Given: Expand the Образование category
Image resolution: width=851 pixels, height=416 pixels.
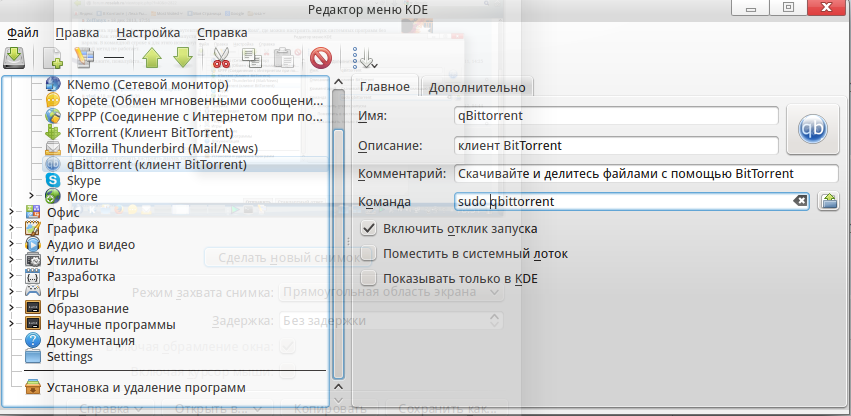Looking at the screenshot, I should [x=11, y=308].
